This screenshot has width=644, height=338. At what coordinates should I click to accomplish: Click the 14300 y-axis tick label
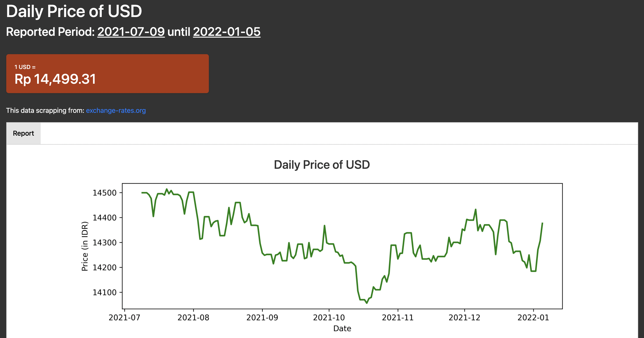(x=104, y=242)
